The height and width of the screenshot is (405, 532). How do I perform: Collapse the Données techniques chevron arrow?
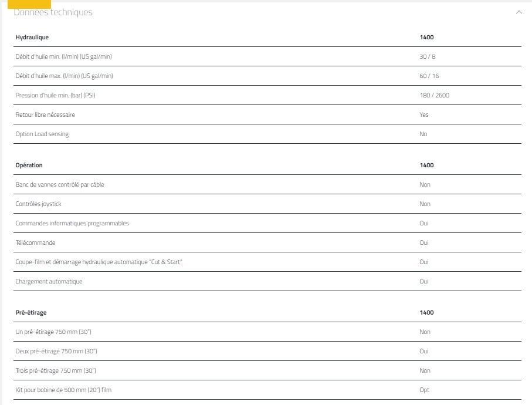click(x=519, y=12)
